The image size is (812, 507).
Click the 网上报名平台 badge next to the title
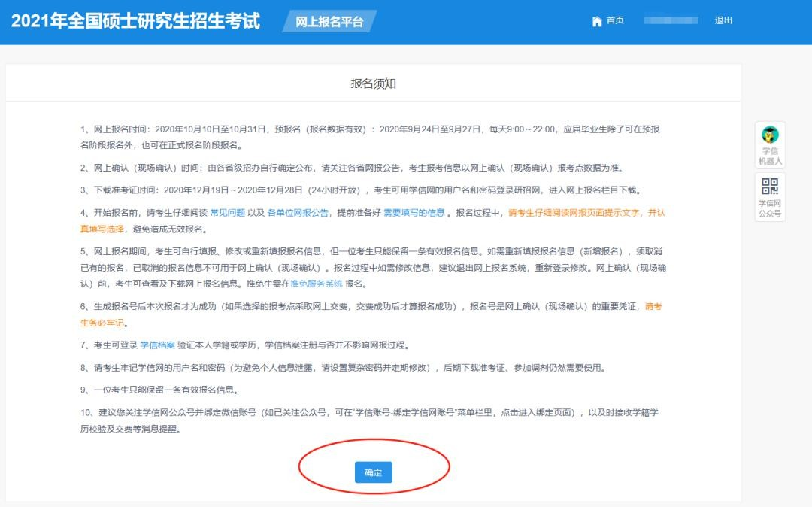[332, 22]
